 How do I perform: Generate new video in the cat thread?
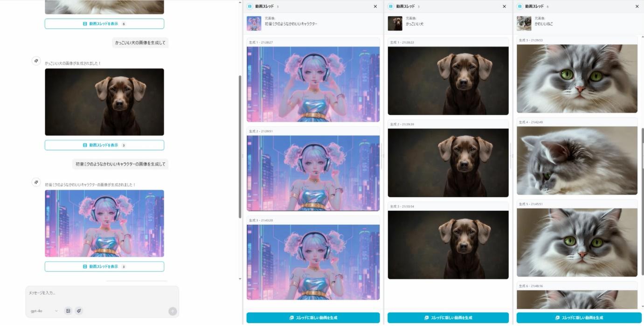click(x=578, y=318)
